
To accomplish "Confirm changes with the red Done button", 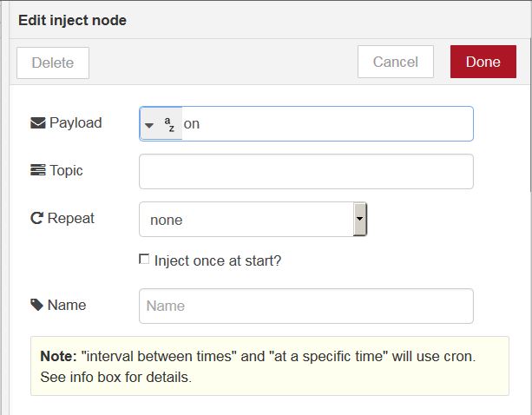I will pos(483,62).
